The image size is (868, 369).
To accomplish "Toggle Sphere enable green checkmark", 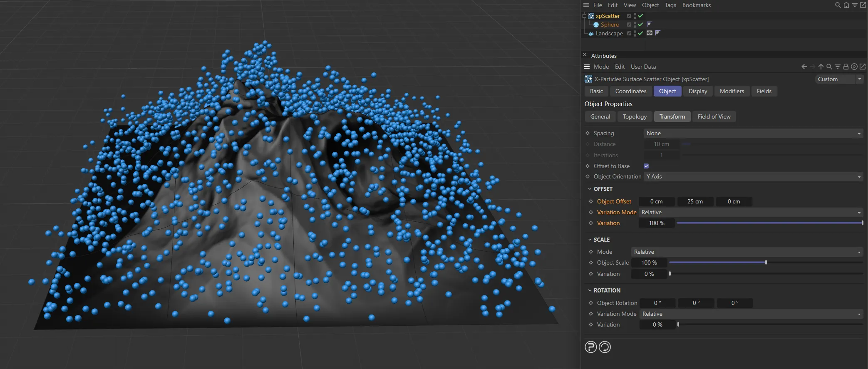I will pyautogui.click(x=641, y=25).
